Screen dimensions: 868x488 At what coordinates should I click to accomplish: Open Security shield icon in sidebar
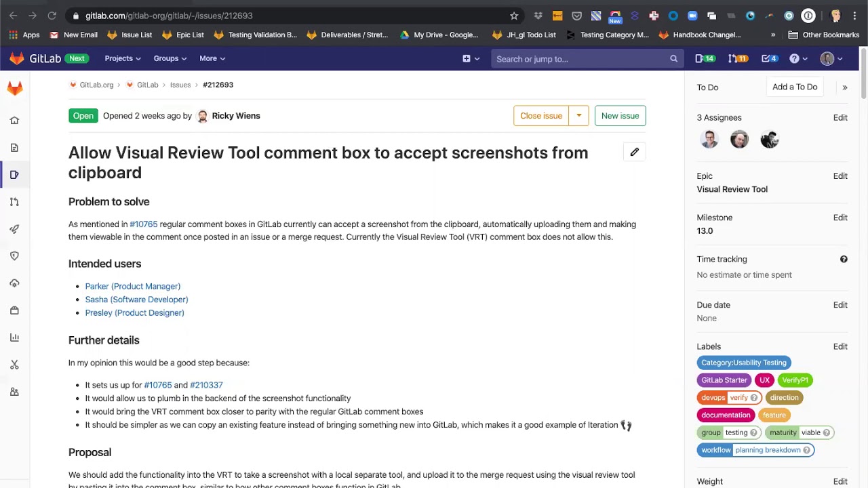click(x=14, y=256)
